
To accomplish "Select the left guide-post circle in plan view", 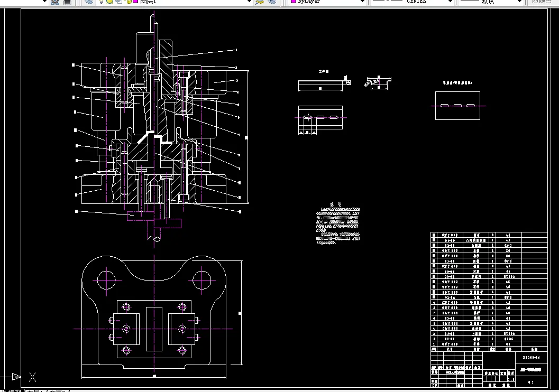I will point(106,280).
